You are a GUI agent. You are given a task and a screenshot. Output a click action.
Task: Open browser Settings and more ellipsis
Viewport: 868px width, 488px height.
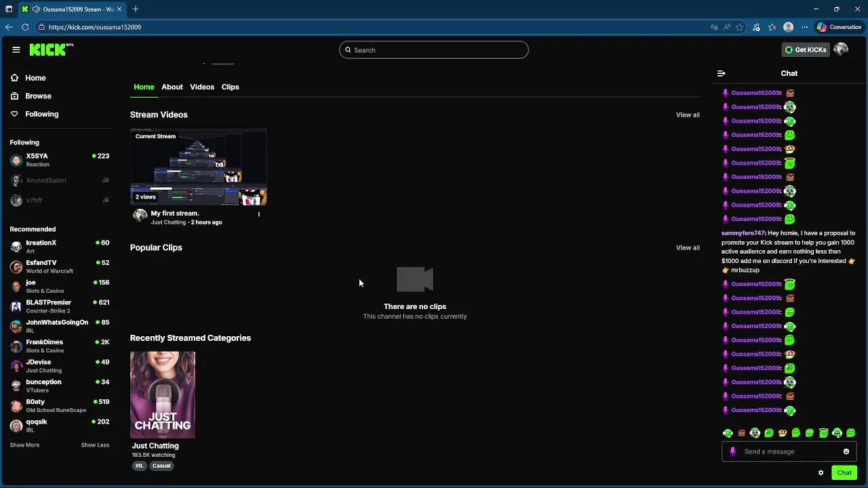point(804,27)
